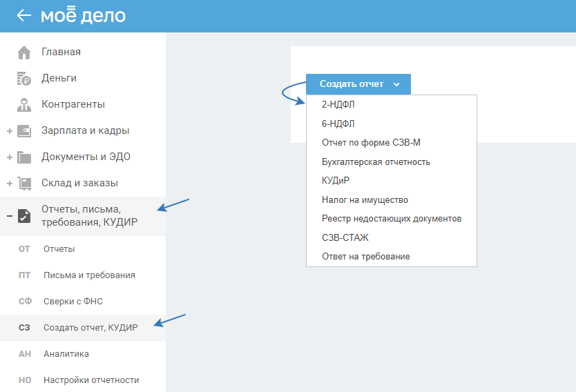Click the back arrow in header
The width and height of the screenshot is (576, 392).
click(x=24, y=15)
